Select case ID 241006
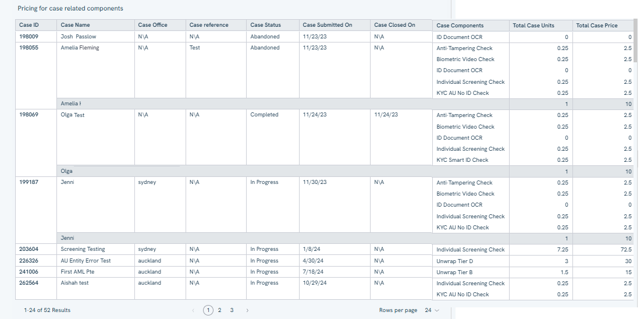 click(x=29, y=272)
